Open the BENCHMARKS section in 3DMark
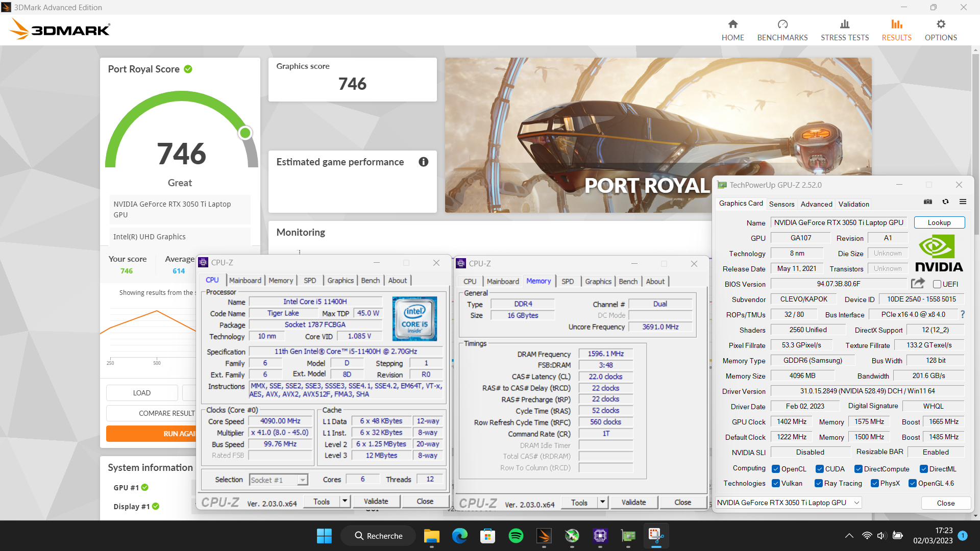This screenshot has width=980, height=551. (x=782, y=30)
